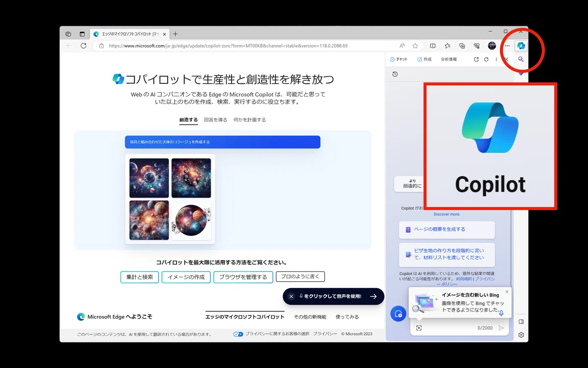Click the ブラウザを管理する button
588x368 pixels.
tap(243, 277)
